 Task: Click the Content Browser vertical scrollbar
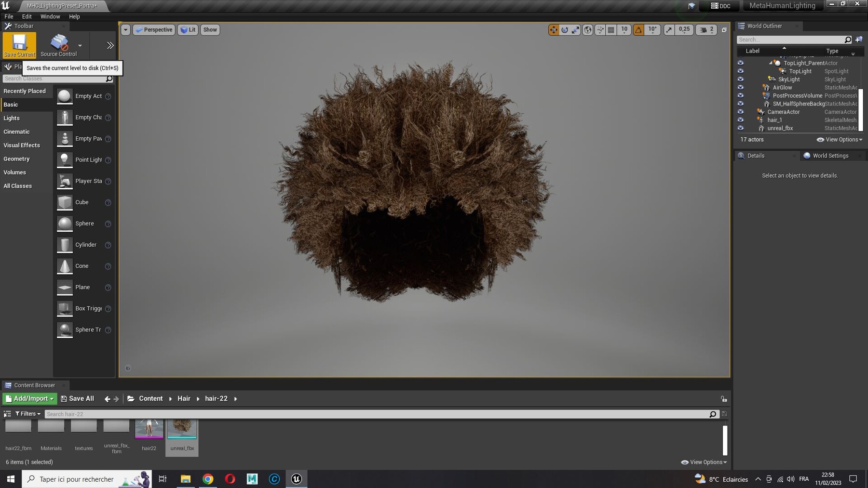point(725,440)
